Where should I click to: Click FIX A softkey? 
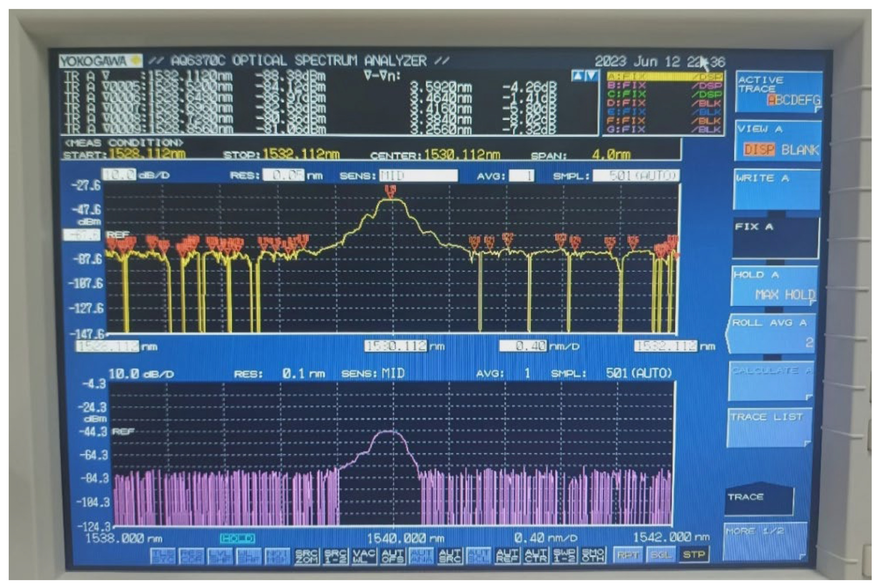(x=775, y=238)
